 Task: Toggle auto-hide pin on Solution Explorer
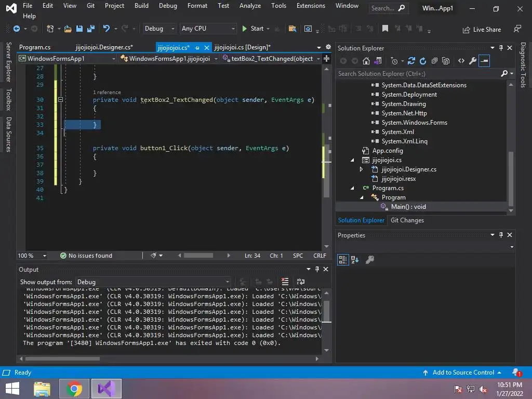point(501,48)
